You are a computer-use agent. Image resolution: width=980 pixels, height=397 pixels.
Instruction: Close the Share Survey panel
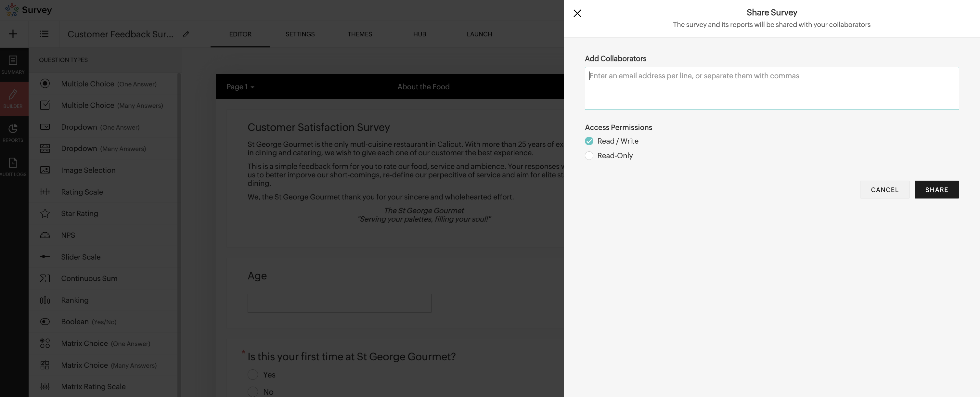pyautogui.click(x=577, y=13)
